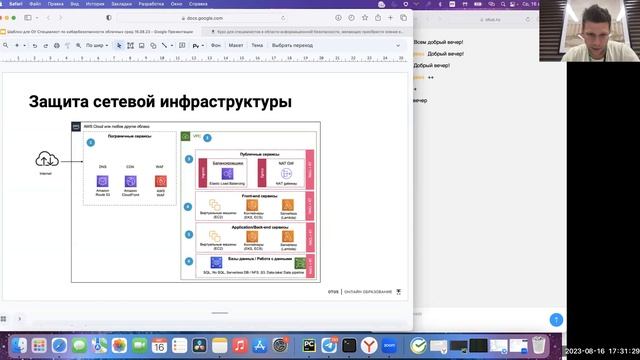Toggle Safari sidebar button

pyautogui.click(x=28, y=18)
